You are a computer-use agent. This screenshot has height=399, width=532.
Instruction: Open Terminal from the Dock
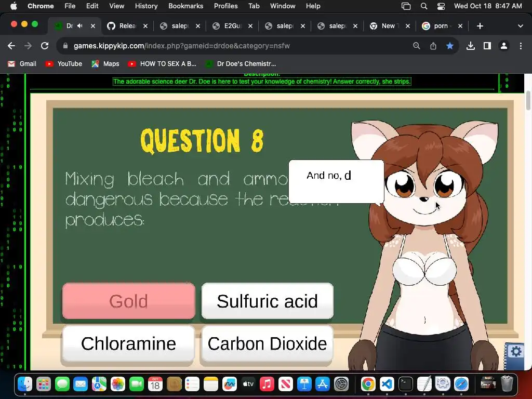(405, 384)
